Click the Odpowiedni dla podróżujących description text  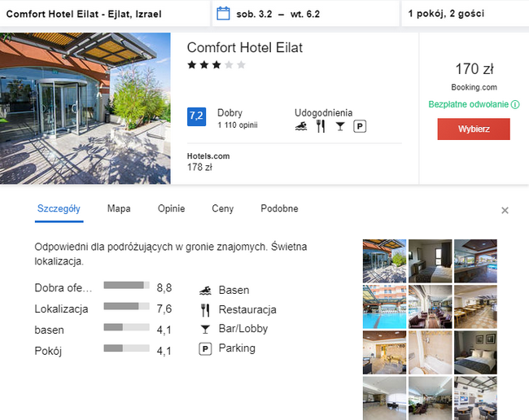171,254
